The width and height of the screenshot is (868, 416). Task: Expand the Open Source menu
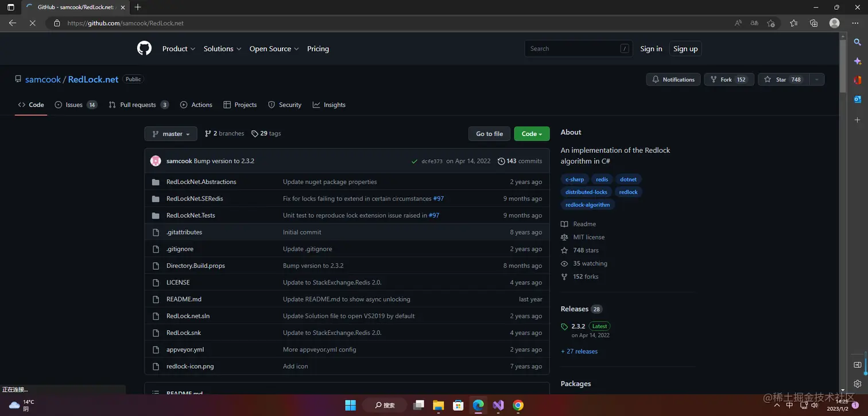pyautogui.click(x=274, y=49)
